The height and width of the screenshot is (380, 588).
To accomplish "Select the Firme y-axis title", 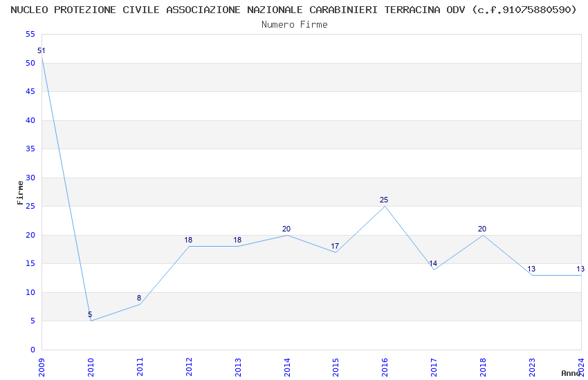I will tap(20, 193).
